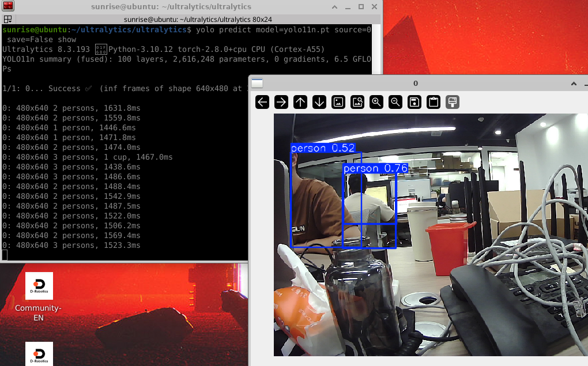Fit the image to the window
This screenshot has height=366, width=588.
coord(357,102)
